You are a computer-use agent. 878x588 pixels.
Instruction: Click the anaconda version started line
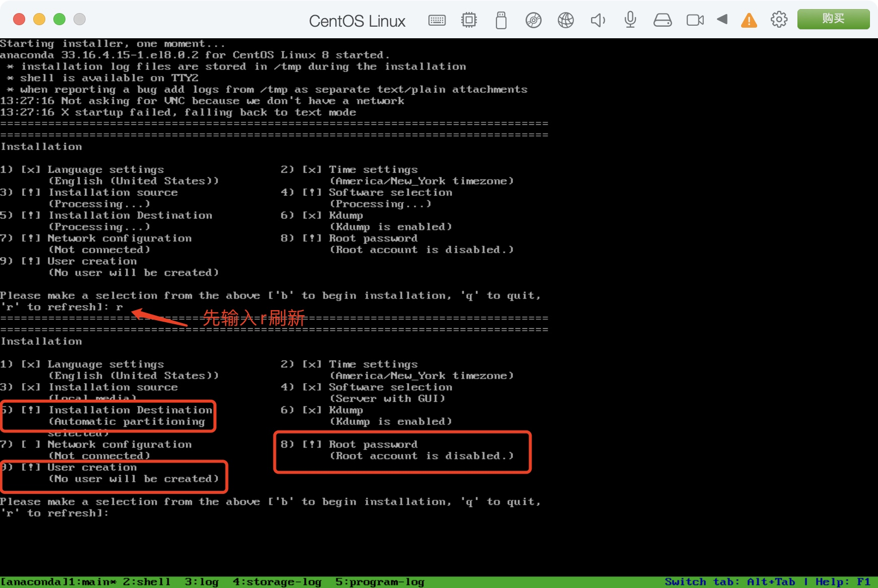click(x=195, y=55)
